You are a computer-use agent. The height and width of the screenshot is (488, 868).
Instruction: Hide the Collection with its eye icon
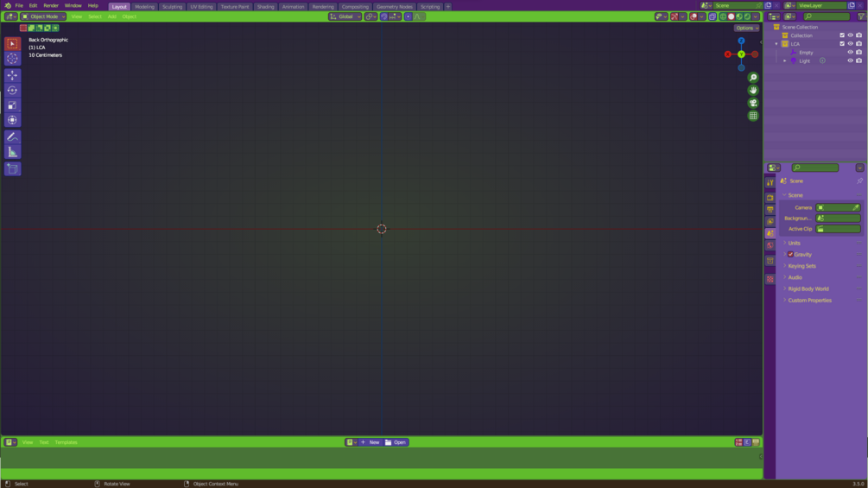850,35
